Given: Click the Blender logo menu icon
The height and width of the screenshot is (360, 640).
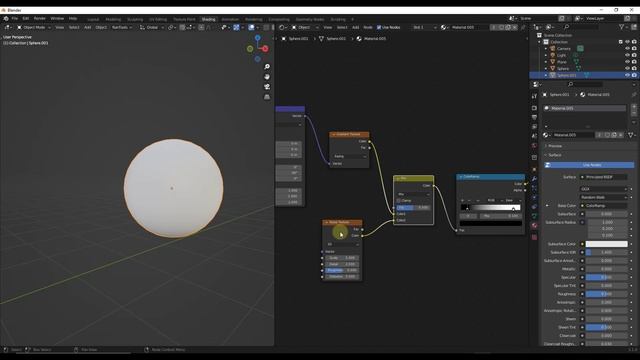Looking at the screenshot, I should point(6,19).
